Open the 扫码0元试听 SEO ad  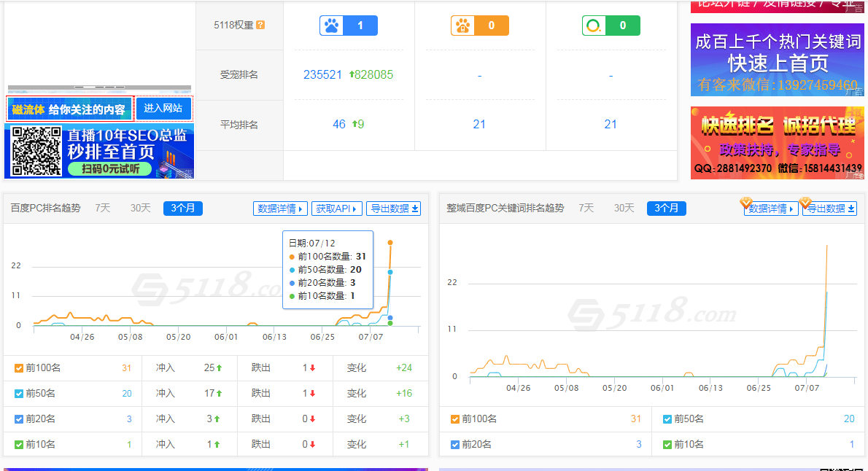[100, 151]
